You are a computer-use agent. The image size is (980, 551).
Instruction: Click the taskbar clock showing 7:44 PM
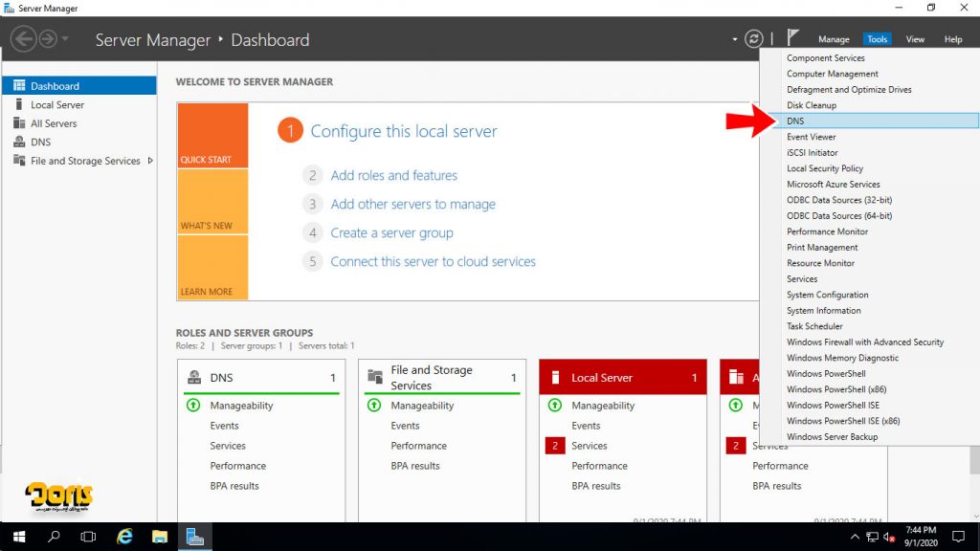(x=921, y=537)
